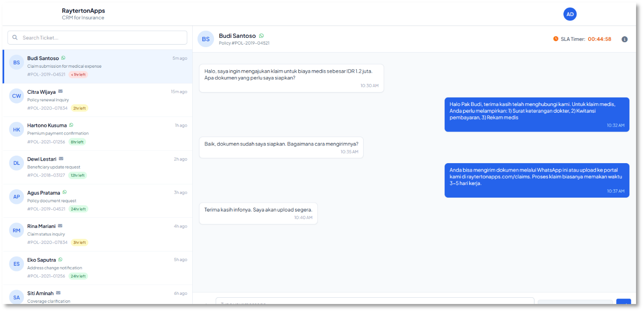The image size is (644, 312).
Task: Click the search magnifier icon in the ticket sidebar
Action: pos(15,37)
